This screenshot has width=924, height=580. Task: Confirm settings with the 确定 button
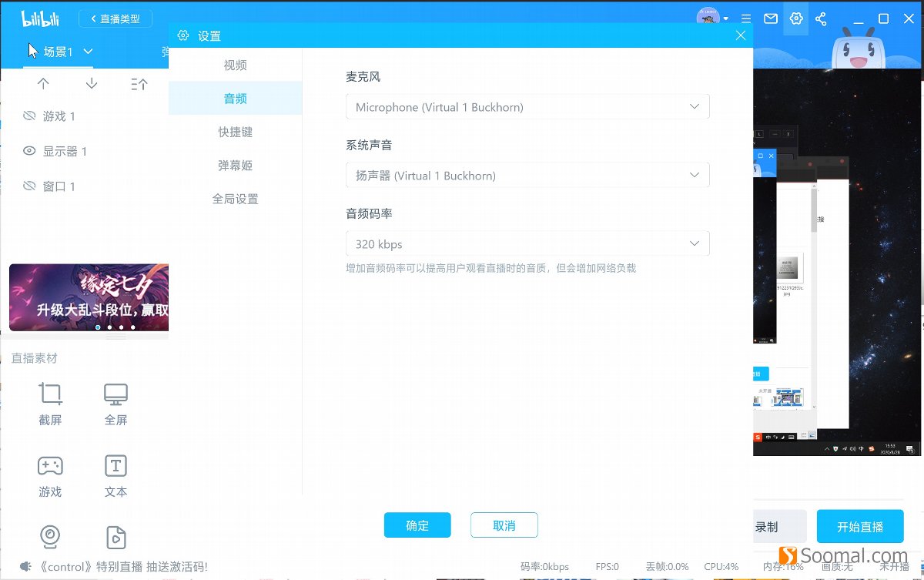(x=417, y=525)
